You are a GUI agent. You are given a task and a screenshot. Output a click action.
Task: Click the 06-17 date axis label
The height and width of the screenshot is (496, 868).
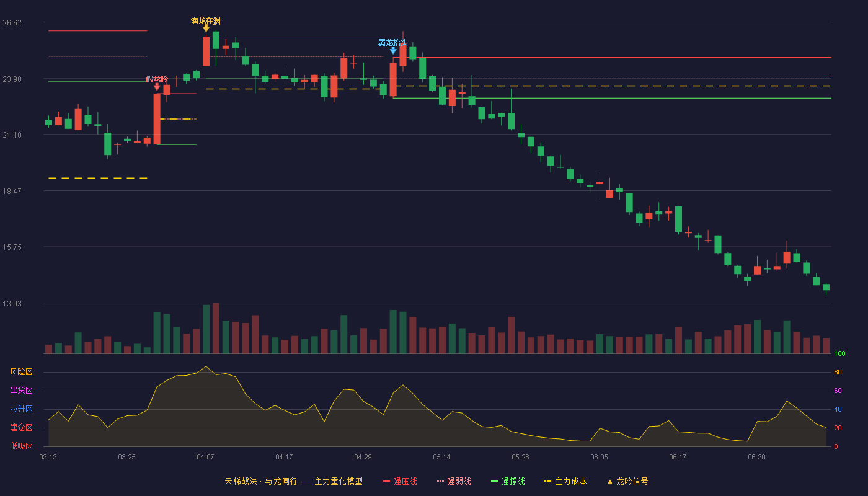tap(678, 457)
